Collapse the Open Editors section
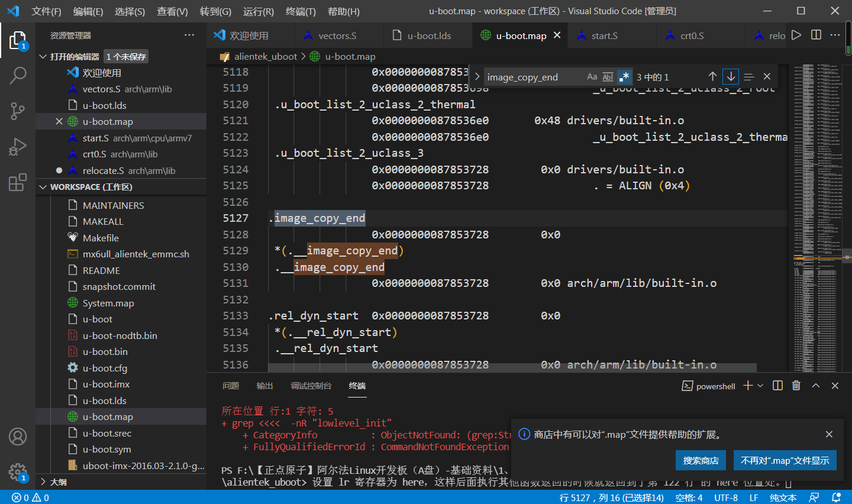 43,57
